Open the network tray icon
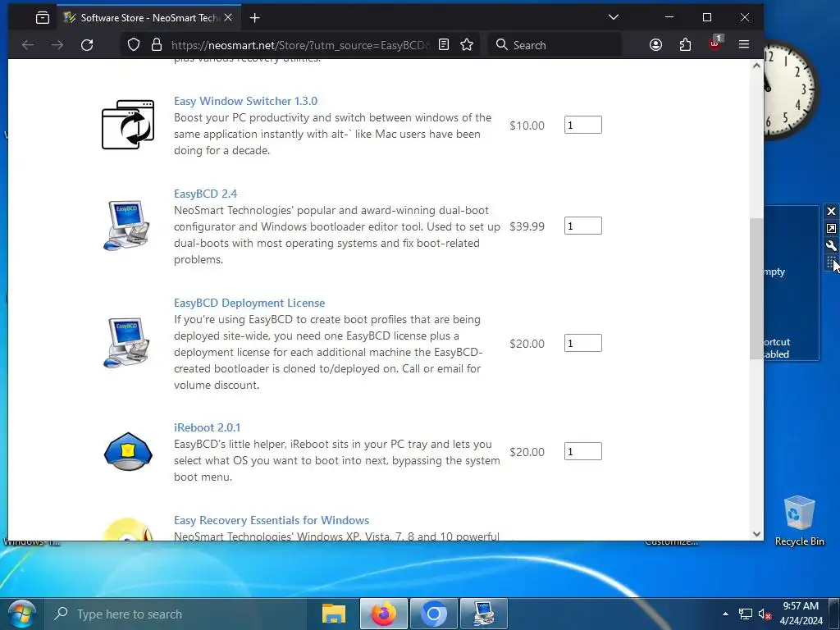This screenshot has height=630, width=840. [x=745, y=614]
